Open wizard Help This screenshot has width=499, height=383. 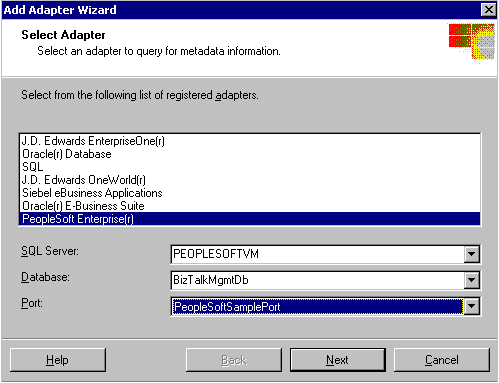pos(58,360)
